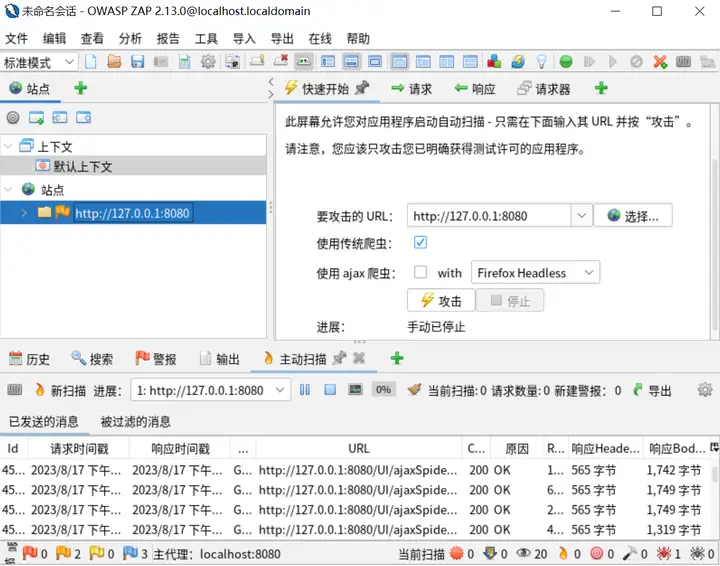Open the 分析 menu
The width and height of the screenshot is (720, 566).
pos(130,39)
